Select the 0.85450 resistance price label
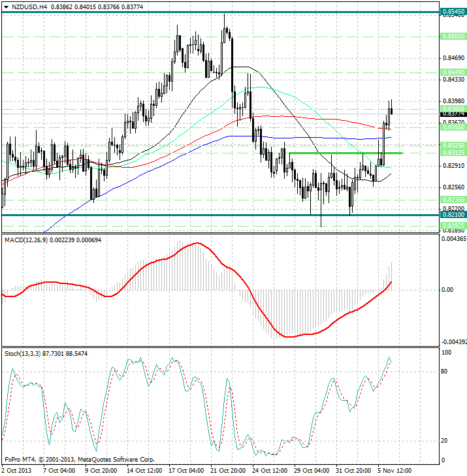Image resolution: width=467 pixels, height=476 pixels. (x=453, y=12)
